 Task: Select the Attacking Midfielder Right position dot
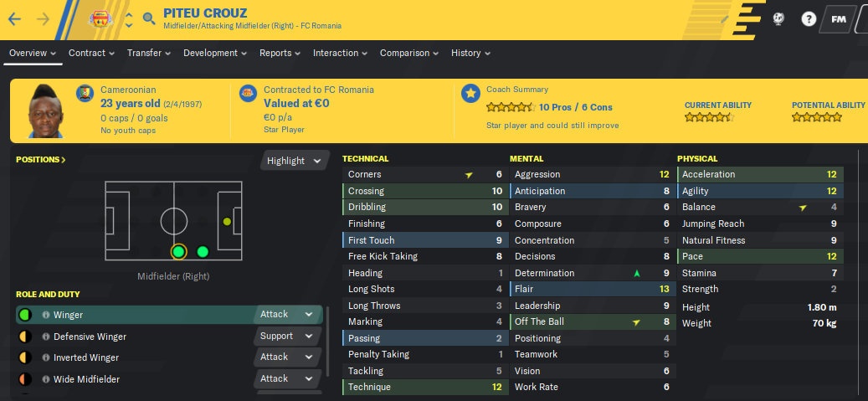[203, 252]
